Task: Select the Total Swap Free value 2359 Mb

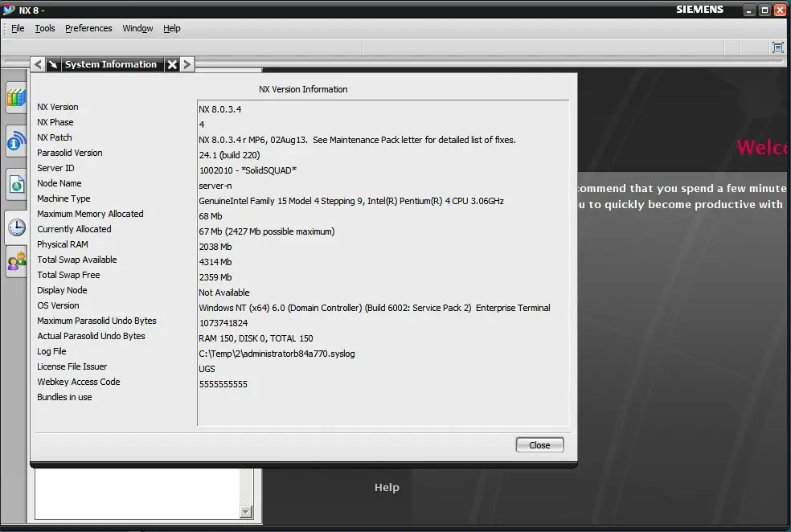Action: tap(215, 276)
